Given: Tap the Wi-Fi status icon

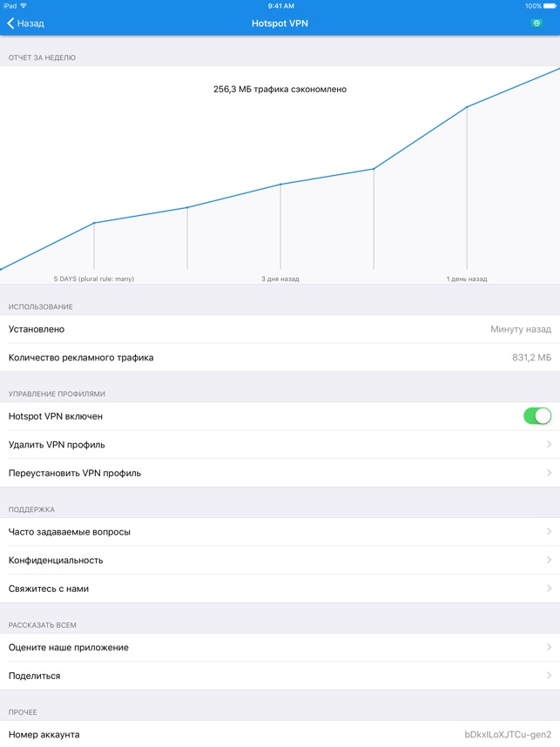Looking at the screenshot, I should [x=24, y=6].
